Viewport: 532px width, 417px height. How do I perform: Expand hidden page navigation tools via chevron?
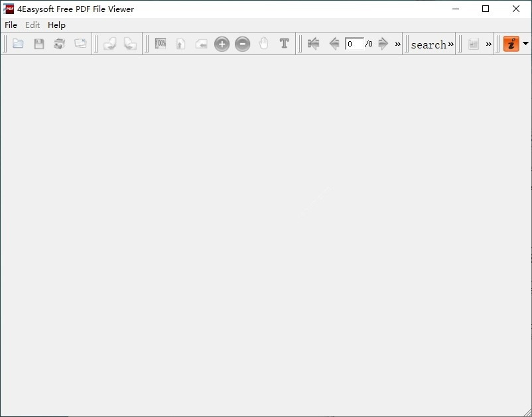(397, 44)
